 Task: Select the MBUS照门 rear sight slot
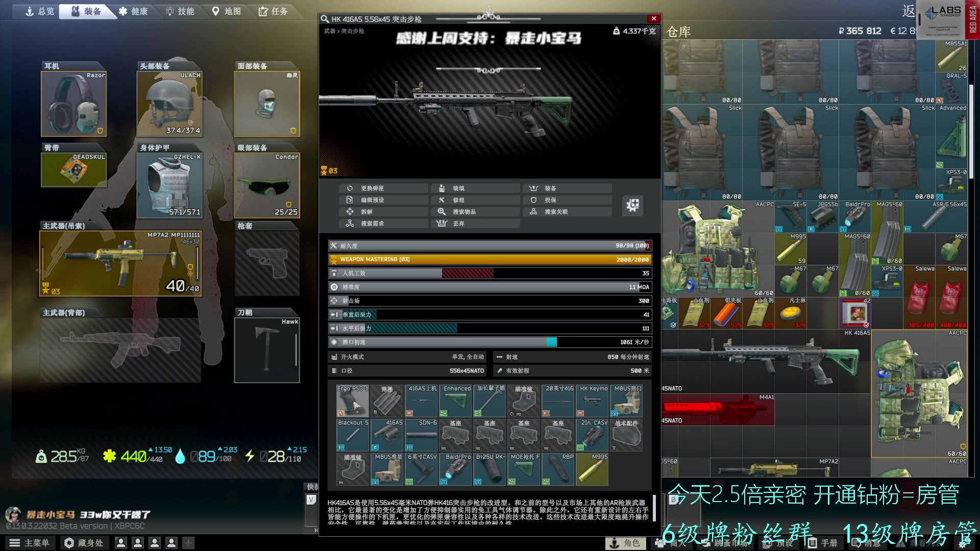(626, 401)
